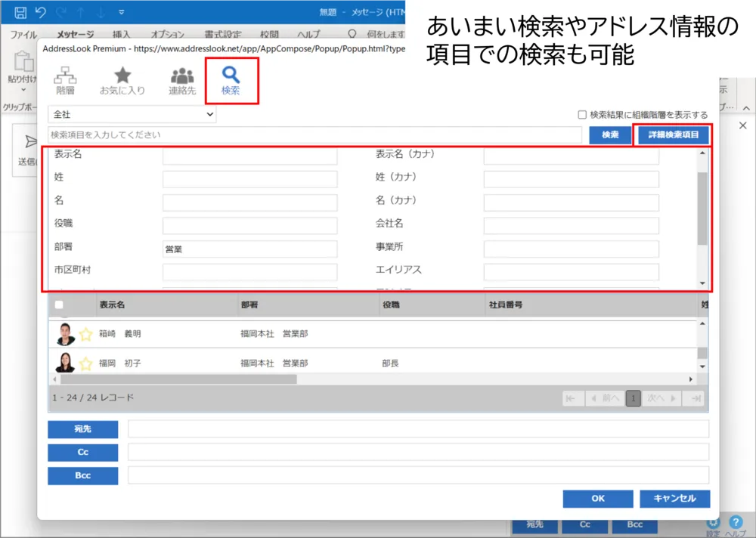Viewport: 756px width, 538px height.
Task: Click the ヘルプ question mark icon
Action: (x=735, y=523)
